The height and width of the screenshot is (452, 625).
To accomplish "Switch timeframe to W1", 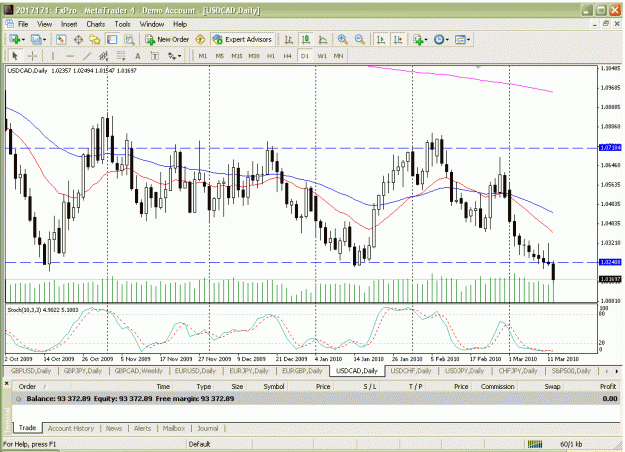I will (322, 56).
